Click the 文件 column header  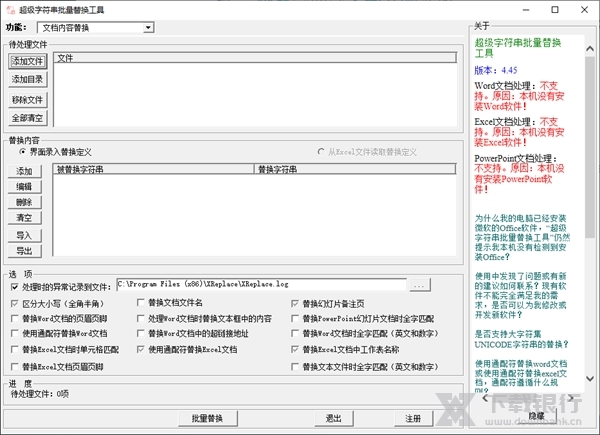(255, 58)
